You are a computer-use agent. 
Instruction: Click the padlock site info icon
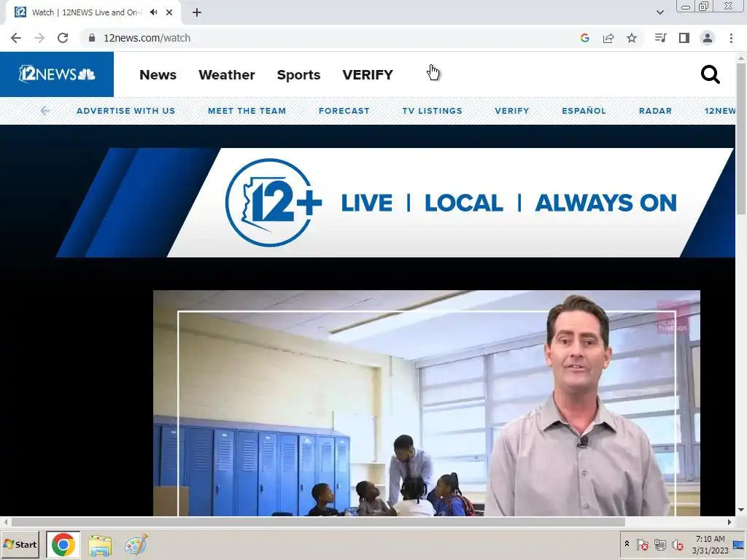click(x=92, y=38)
